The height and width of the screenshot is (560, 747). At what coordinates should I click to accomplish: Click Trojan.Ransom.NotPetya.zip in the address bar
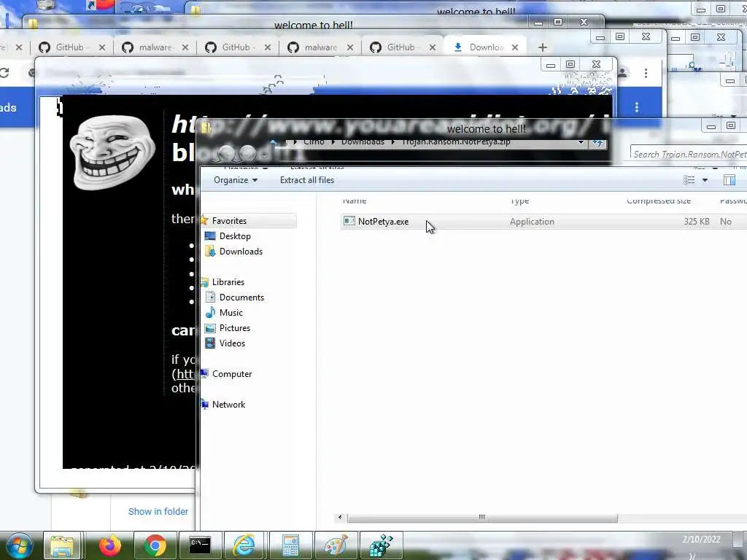tap(455, 142)
